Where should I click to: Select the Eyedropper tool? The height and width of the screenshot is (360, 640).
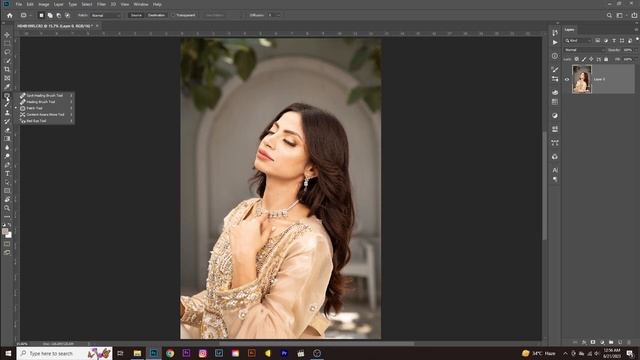point(7,87)
